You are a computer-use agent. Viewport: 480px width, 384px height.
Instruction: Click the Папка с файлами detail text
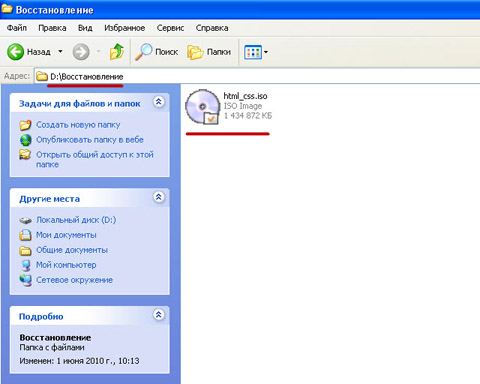click(52, 348)
